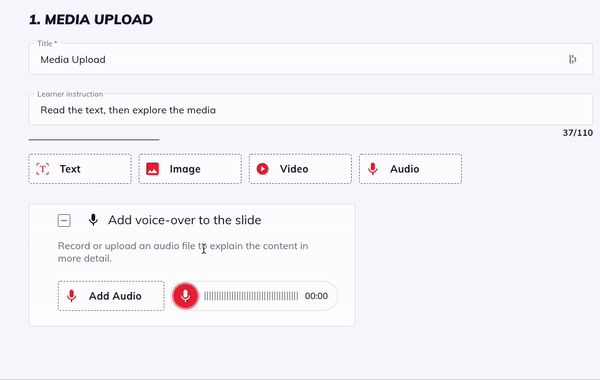Add a Video block

(x=300, y=169)
